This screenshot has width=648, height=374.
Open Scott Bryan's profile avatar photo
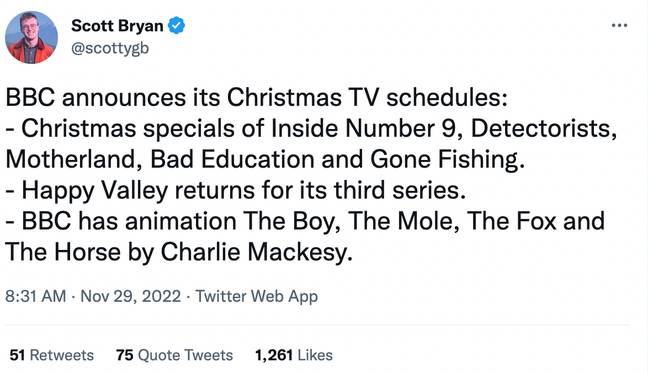point(31,37)
